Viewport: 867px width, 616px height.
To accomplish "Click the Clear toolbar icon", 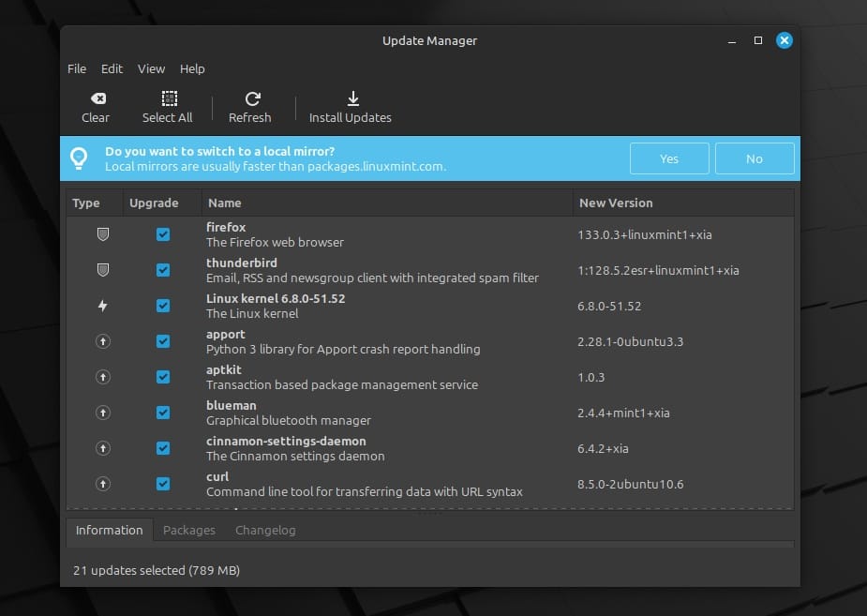I will [96, 98].
